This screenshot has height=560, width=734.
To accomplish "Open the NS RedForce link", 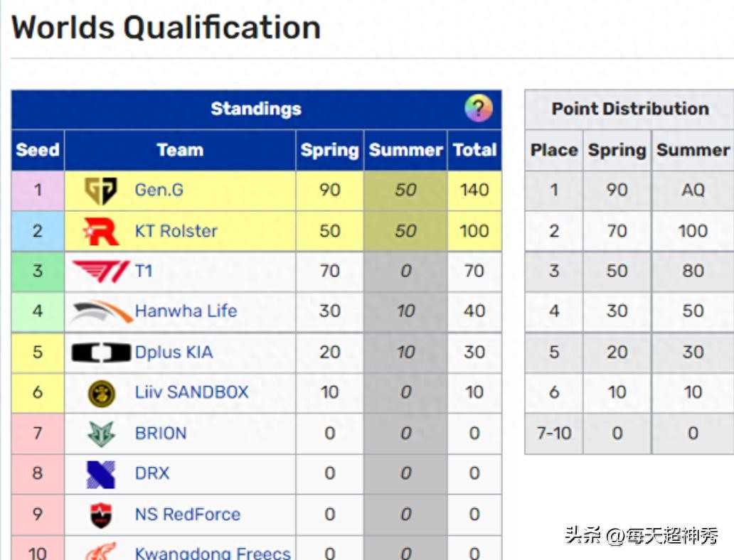I will [x=187, y=515].
